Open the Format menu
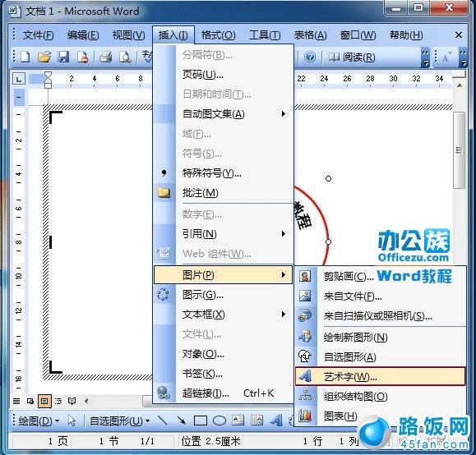476x455 pixels. coord(218,35)
